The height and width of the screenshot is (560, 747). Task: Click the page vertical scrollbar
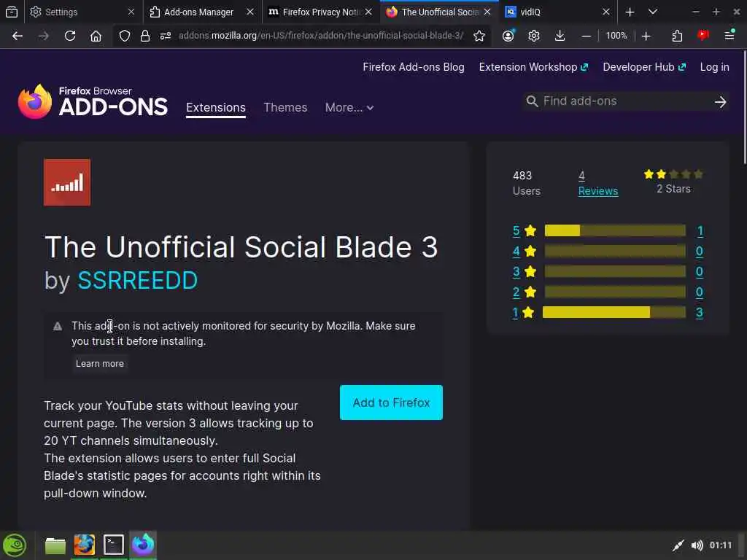click(x=743, y=107)
